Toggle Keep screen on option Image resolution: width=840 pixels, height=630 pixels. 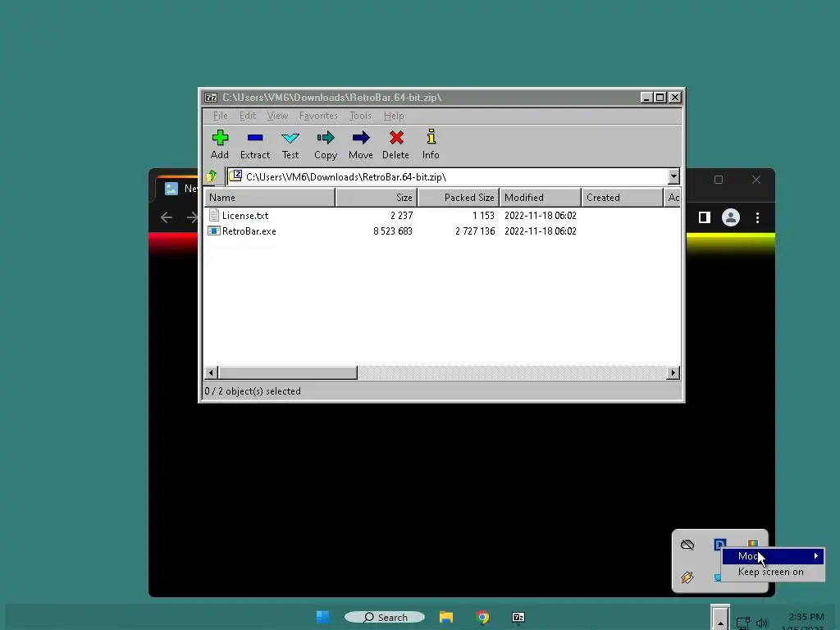tap(770, 572)
